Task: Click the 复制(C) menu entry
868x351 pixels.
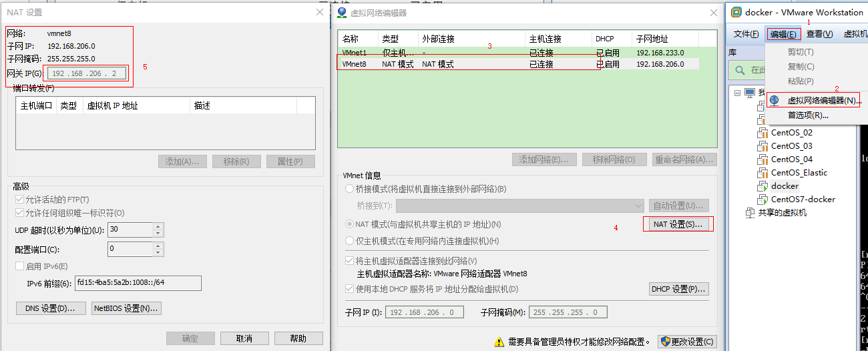Action: click(x=801, y=67)
